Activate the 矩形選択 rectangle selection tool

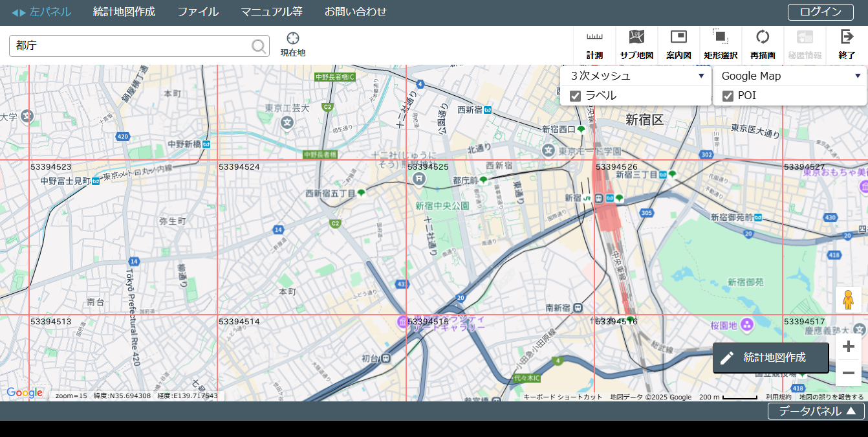[x=721, y=44]
